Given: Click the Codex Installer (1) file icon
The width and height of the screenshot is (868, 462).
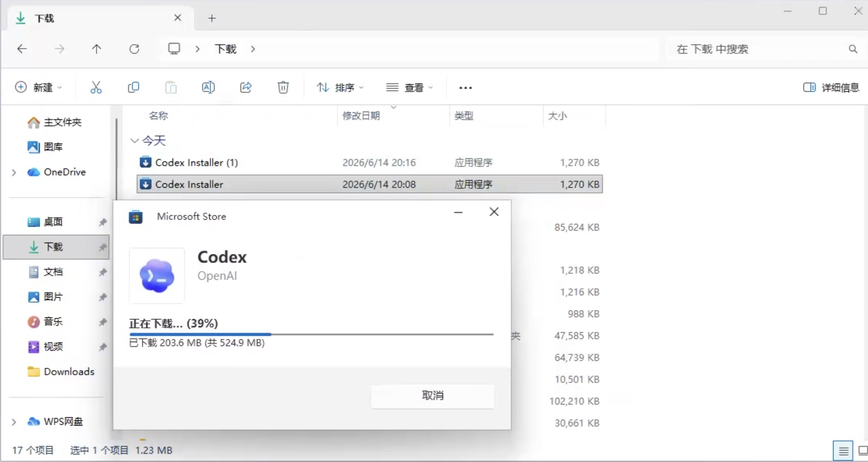Looking at the screenshot, I should click(146, 162).
